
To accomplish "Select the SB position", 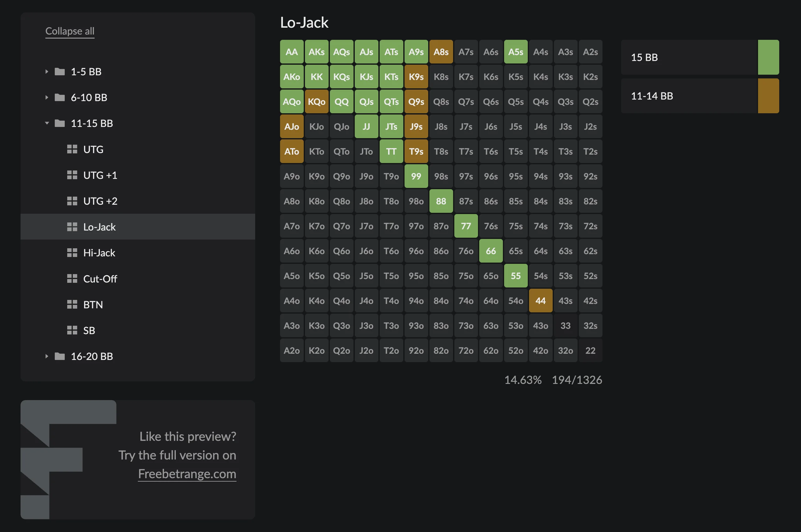I will coord(138,330).
